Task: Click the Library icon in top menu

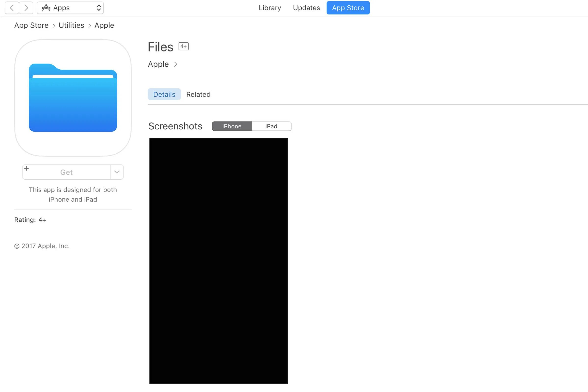Action: 269,7
